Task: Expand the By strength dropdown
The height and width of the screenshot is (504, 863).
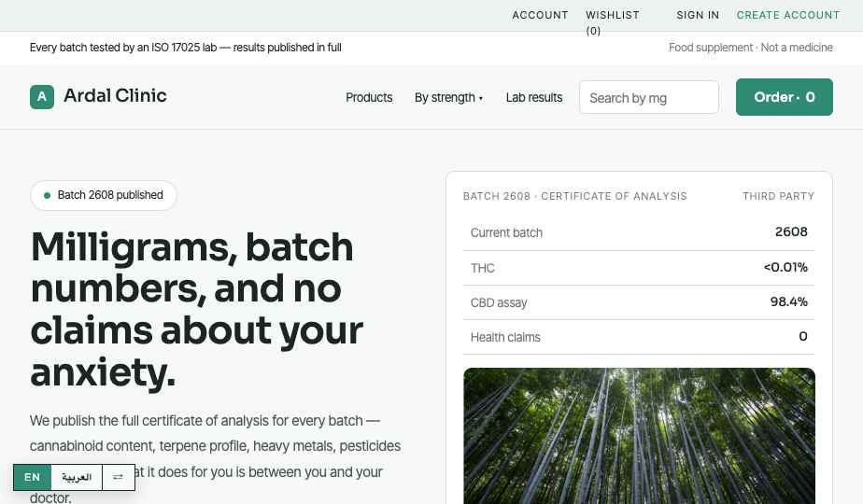Action: pos(448,97)
